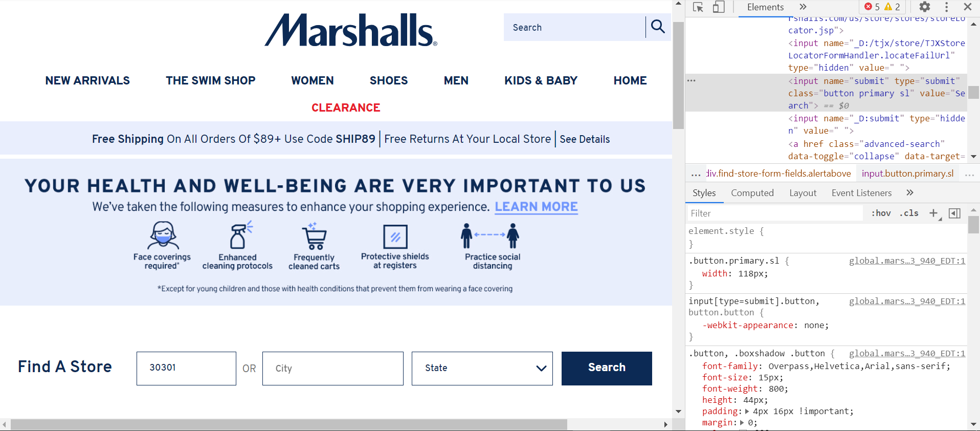The height and width of the screenshot is (431, 980).
Task: Show more Styles pane tabs chevron
Action: 909,192
